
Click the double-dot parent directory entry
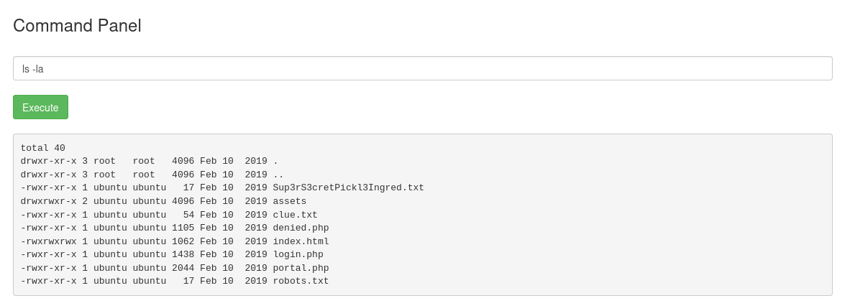(278, 175)
